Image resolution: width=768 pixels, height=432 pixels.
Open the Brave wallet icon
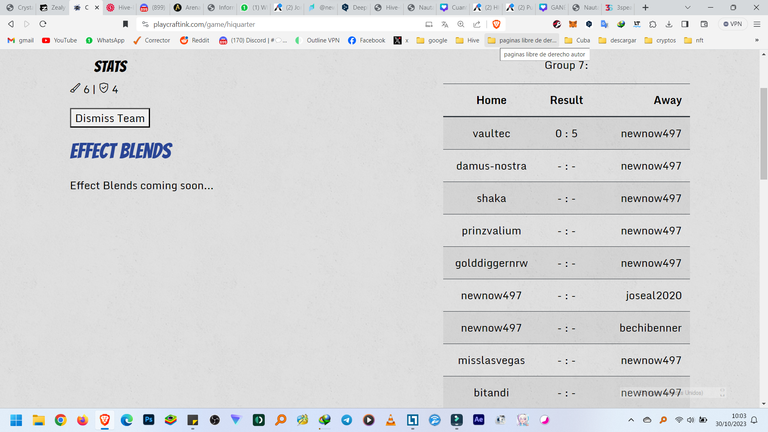(704, 24)
